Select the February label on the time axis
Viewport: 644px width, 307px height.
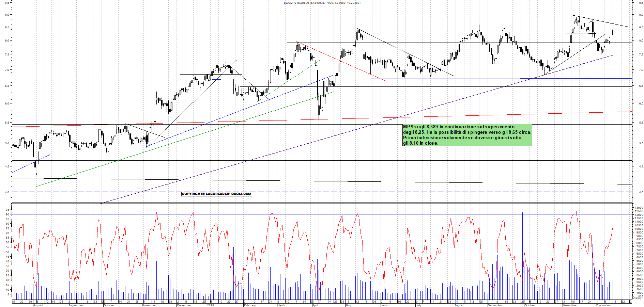pos(249,305)
